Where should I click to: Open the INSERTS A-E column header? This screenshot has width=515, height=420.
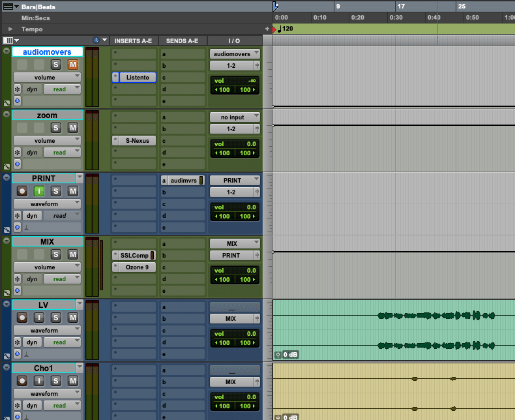(133, 40)
